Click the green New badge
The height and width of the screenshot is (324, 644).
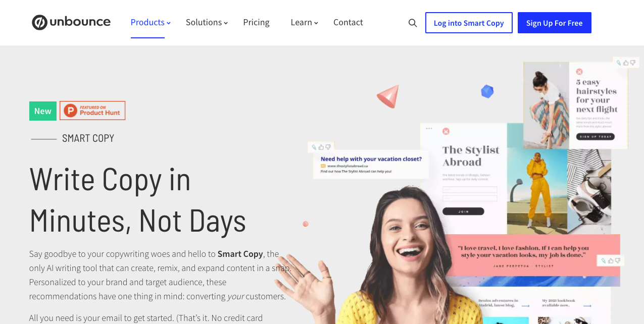(x=43, y=111)
